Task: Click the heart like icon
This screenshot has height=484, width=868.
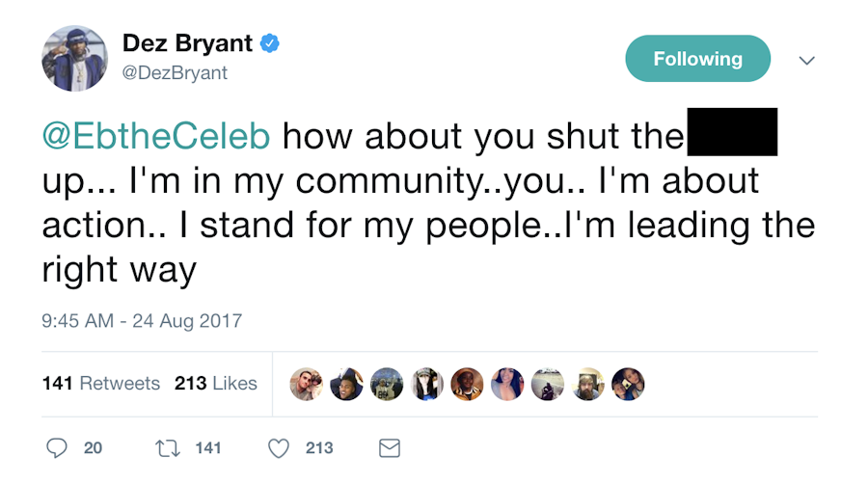Action: click(279, 447)
